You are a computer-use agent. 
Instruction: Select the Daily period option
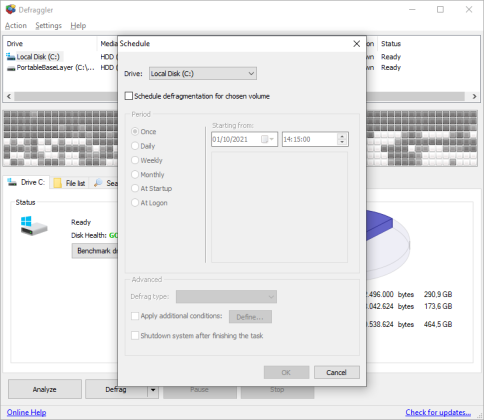click(x=135, y=146)
